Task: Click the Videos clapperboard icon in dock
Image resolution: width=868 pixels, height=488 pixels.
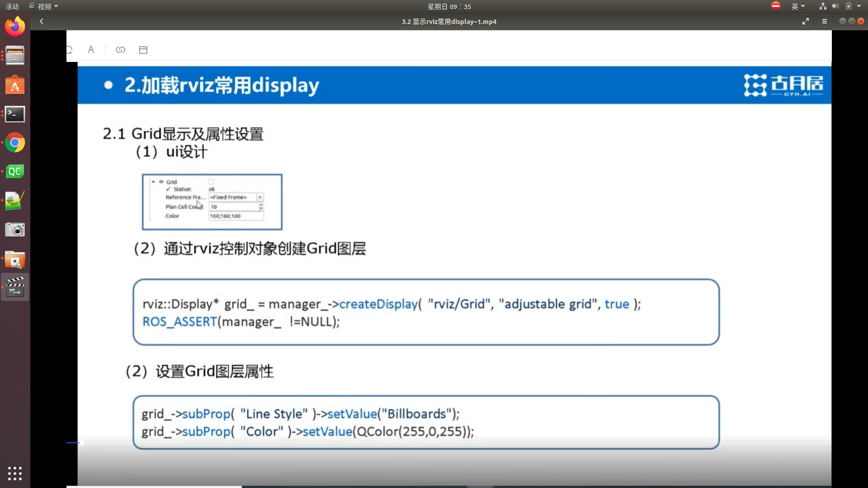Action: [15, 287]
